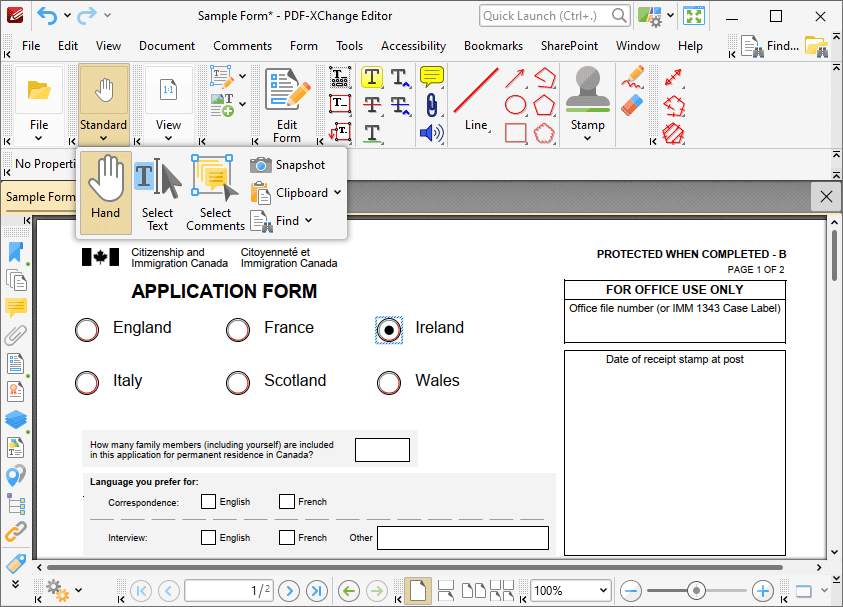Select the Ireland radio button
The width and height of the screenshot is (843, 607).
(x=389, y=330)
